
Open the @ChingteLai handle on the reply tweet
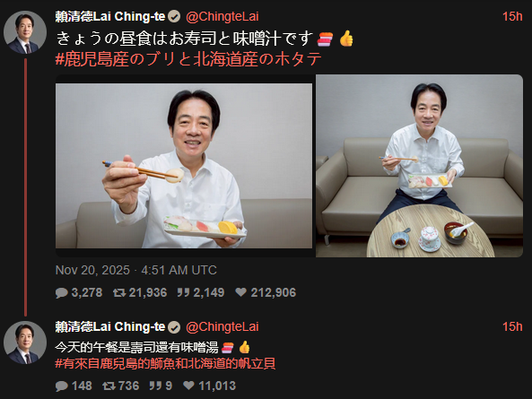[x=222, y=326]
